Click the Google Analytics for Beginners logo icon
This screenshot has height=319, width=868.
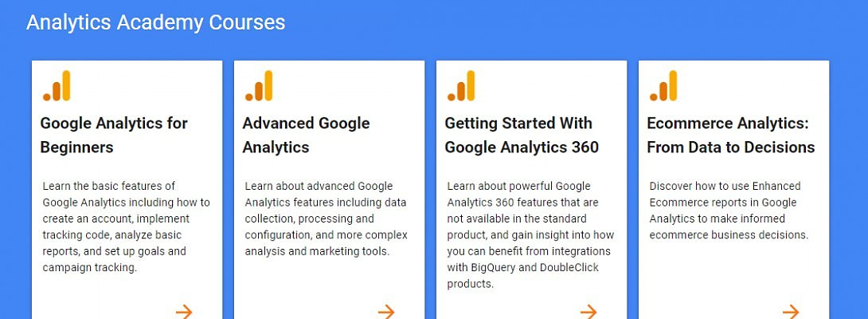click(57, 86)
